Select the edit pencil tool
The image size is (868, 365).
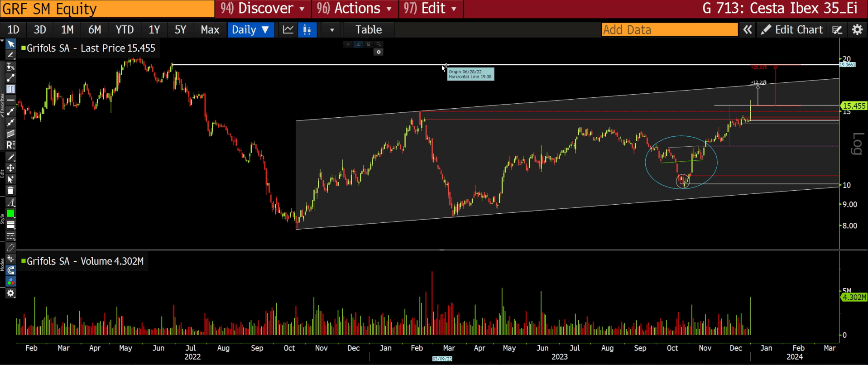point(10,157)
